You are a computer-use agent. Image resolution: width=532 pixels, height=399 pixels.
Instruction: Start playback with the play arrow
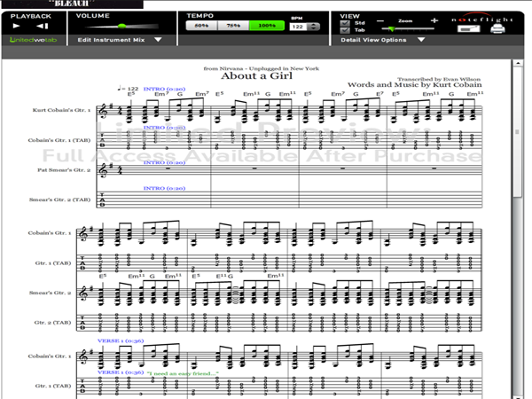tap(16, 26)
